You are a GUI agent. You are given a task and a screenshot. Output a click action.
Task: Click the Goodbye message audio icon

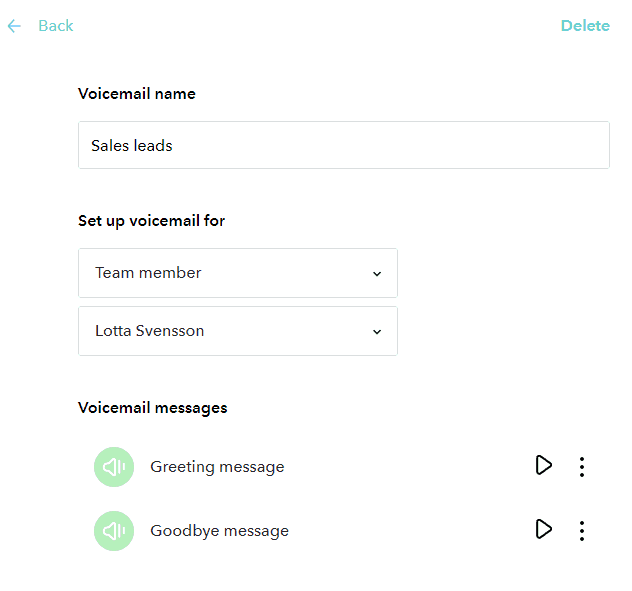point(114,531)
